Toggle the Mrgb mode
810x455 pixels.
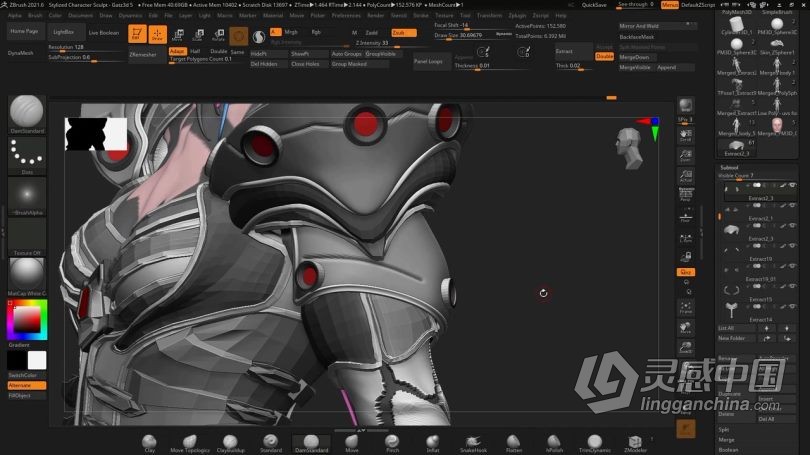291,32
